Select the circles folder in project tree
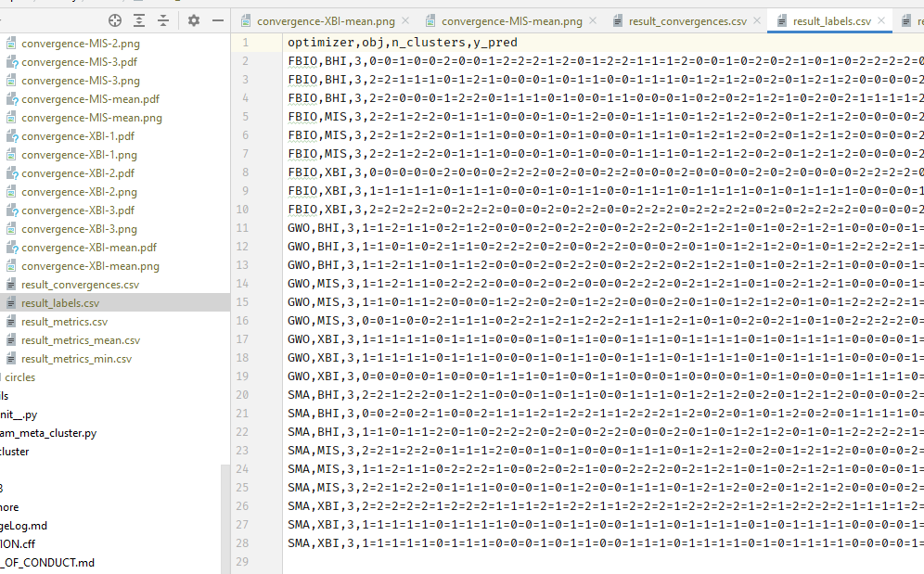 coord(20,377)
